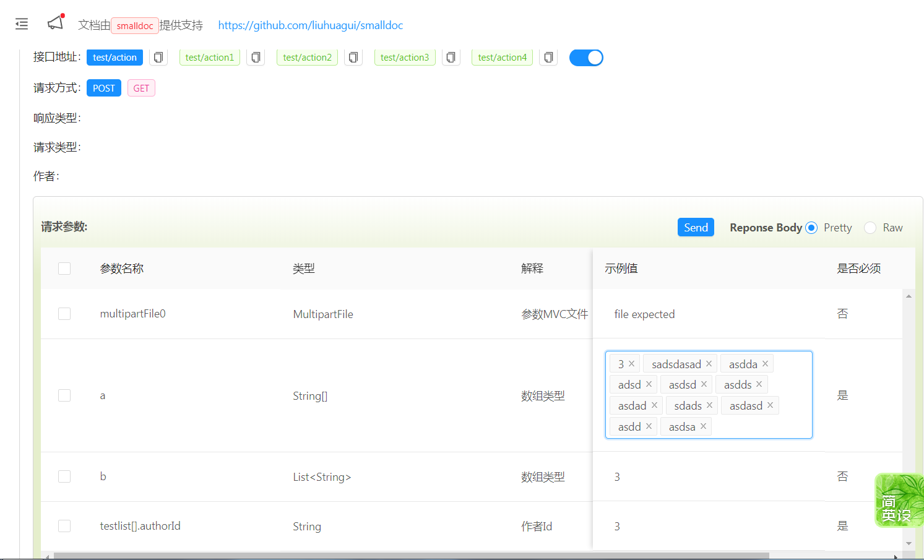924x560 pixels.
Task: Select the POST request method
Action: point(103,88)
